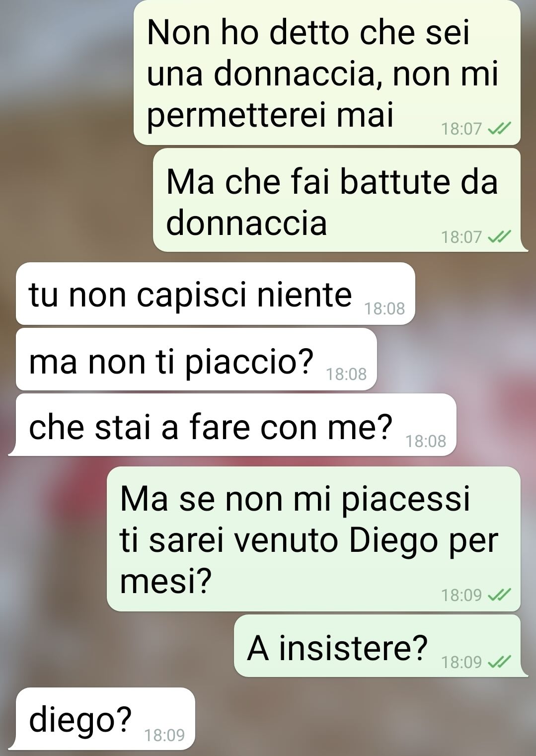Select the 'Ma se non mi piacessi' message
The height and width of the screenshot is (756, 536).
(x=313, y=539)
